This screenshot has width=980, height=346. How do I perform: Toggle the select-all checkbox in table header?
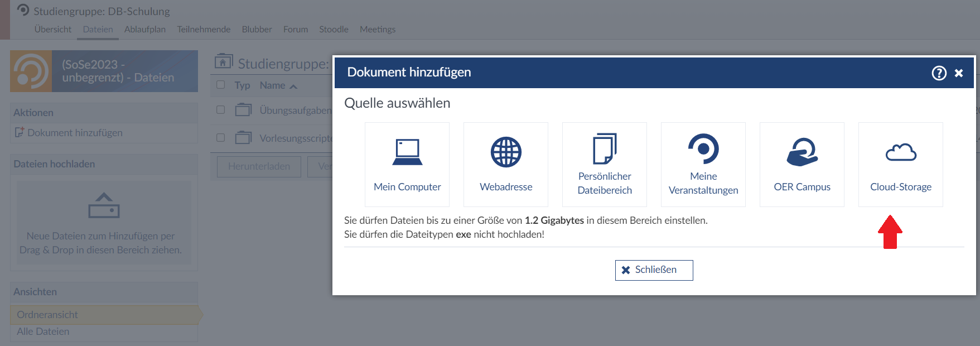(x=221, y=85)
